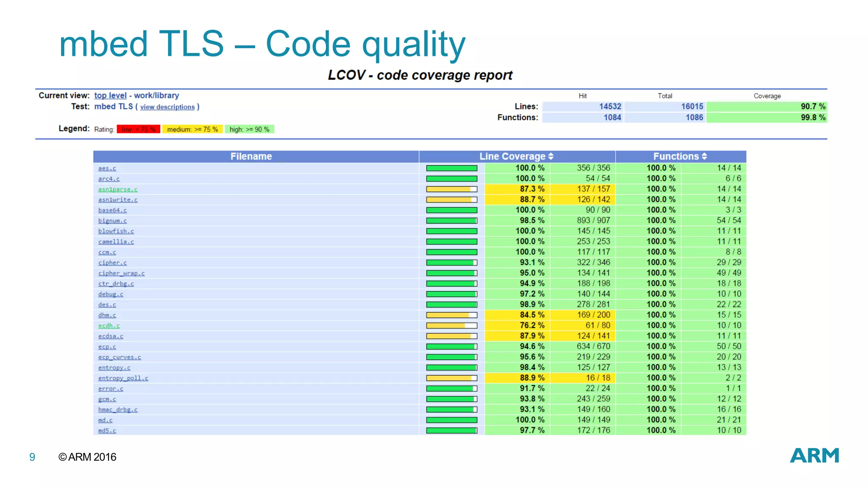868x488 pixels.
Task: Open entropy_poll.c file link
Action: pos(123,378)
